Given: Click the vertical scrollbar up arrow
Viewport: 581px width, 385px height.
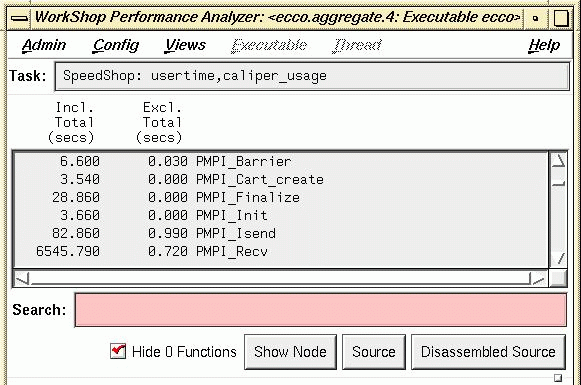Looking at the screenshot, I should 558,160.
